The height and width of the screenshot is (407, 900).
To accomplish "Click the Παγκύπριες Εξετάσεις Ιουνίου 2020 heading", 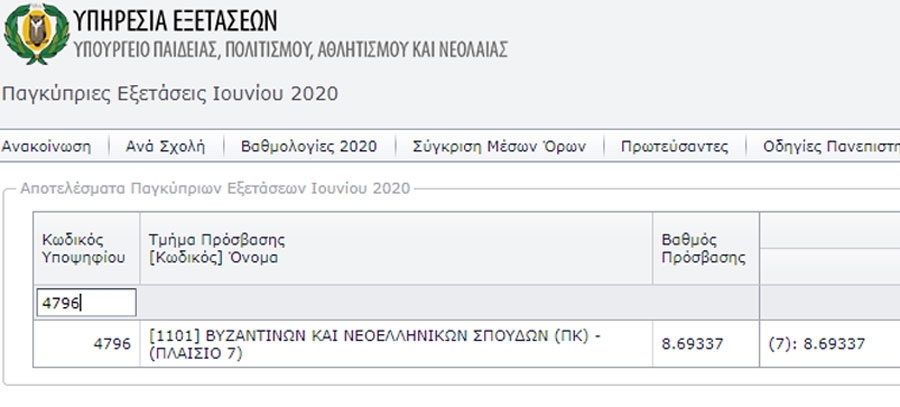I will point(170,94).
